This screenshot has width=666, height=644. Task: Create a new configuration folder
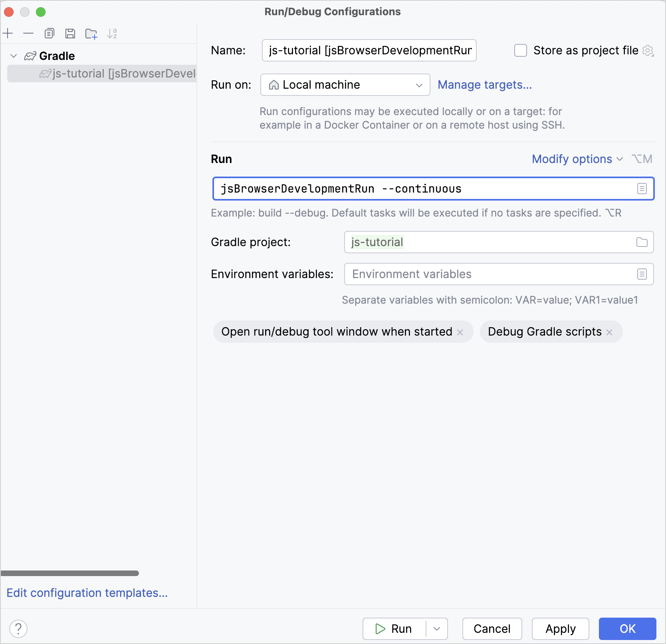tap(91, 34)
